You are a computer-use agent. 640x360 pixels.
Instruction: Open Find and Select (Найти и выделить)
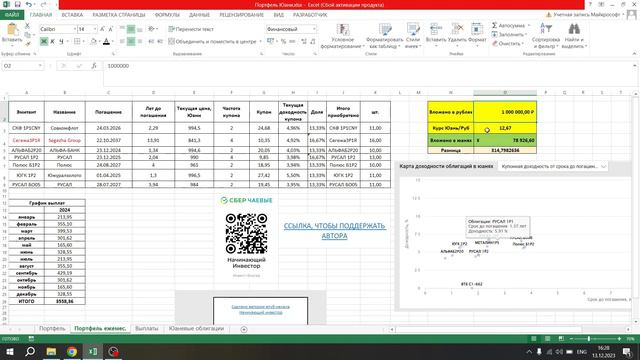pos(574,36)
